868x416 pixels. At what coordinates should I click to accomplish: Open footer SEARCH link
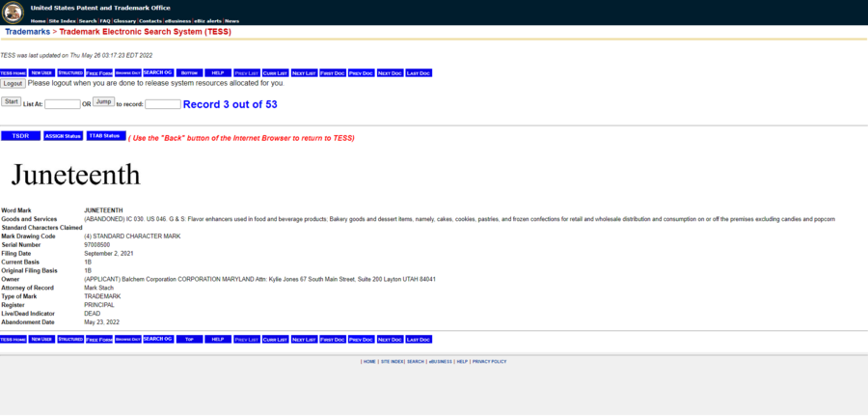pyautogui.click(x=416, y=362)
